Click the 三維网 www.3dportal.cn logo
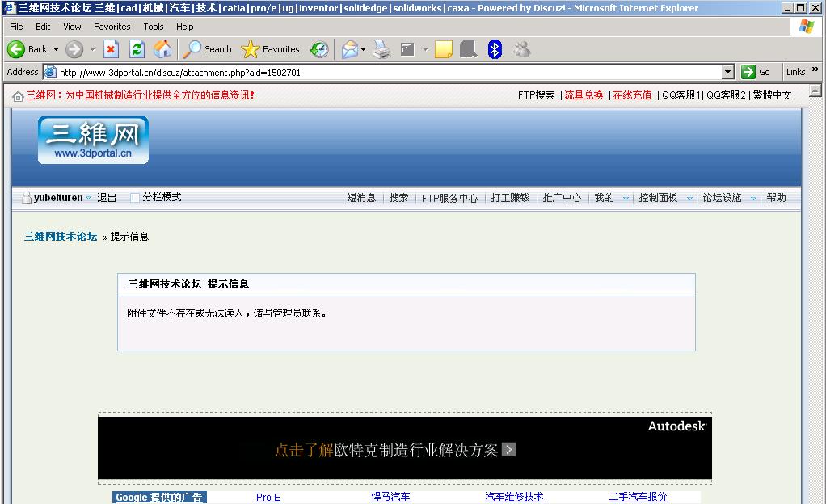The image size is (826, 504). 93,140
